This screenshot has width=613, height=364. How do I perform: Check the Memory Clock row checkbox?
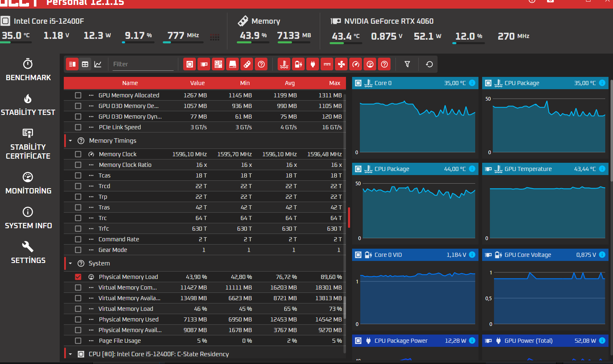(x=78, y=154)
